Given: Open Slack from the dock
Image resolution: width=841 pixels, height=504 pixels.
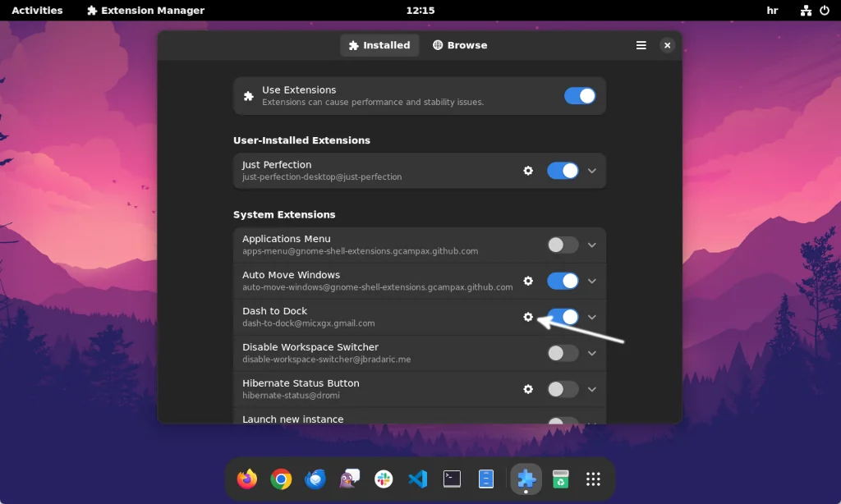Looking at the screenshot, I should pos(384,479).
